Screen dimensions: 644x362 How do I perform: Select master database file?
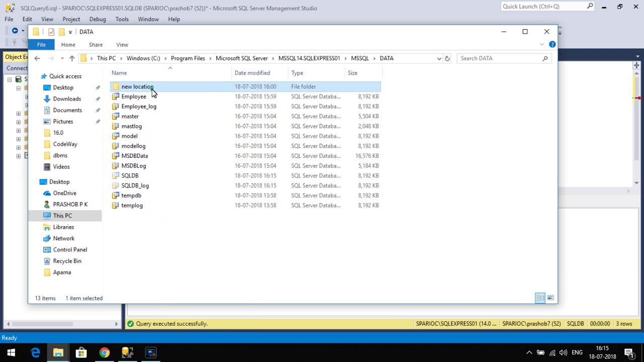coord(246,116)
